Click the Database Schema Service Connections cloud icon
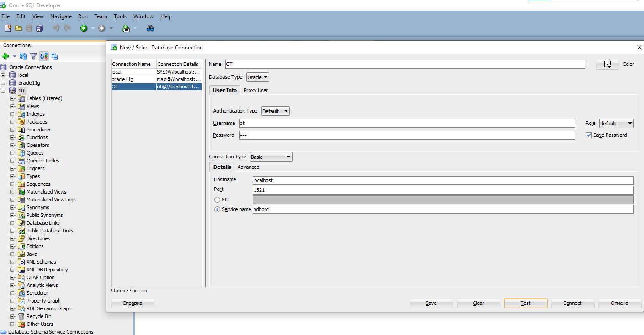 4,332
